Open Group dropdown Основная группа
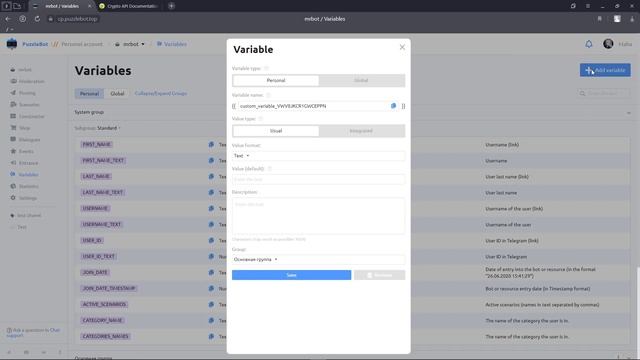 pyautogui.click(x=318, y=260)
